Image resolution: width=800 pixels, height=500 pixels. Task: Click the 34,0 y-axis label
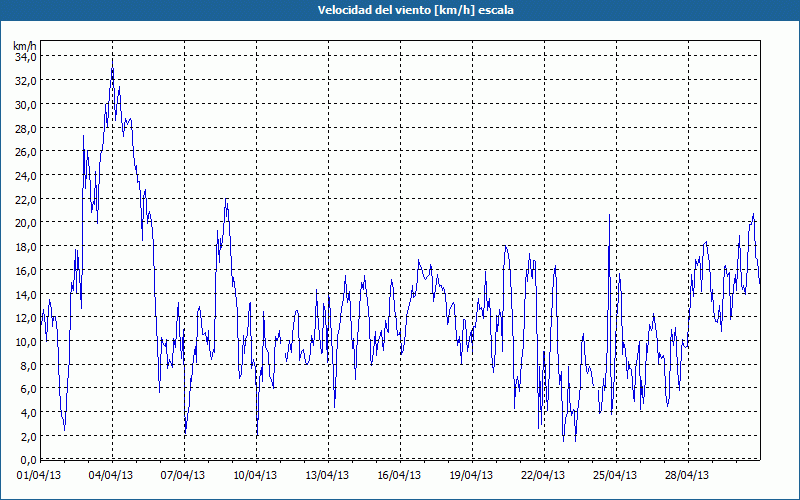click(26, 57)
